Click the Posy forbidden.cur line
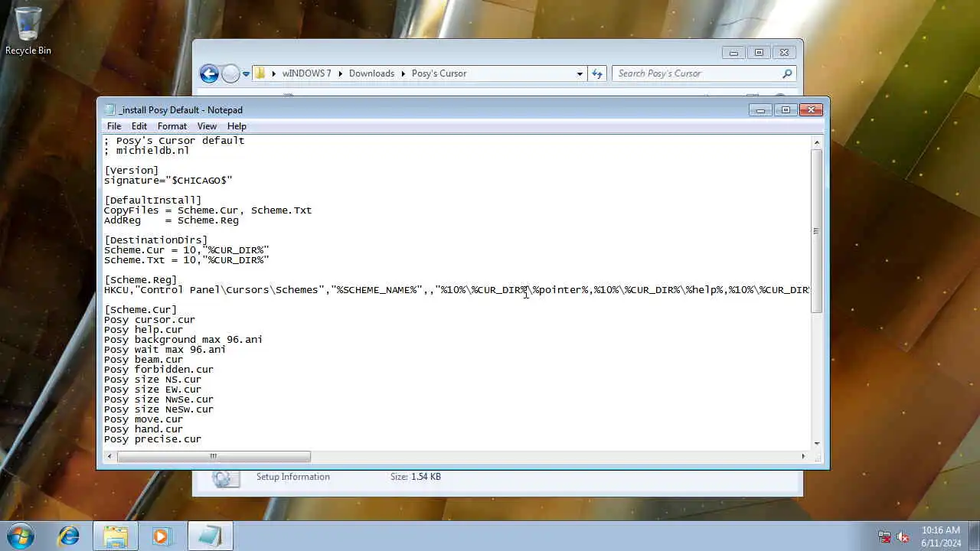The image size is (980, 551). (159, 370)
